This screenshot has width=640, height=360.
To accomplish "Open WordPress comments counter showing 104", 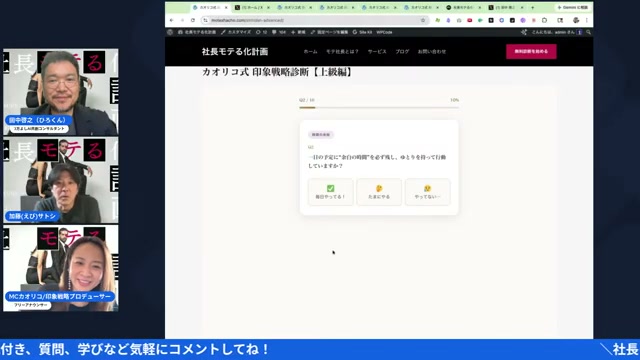I will 279,32.
